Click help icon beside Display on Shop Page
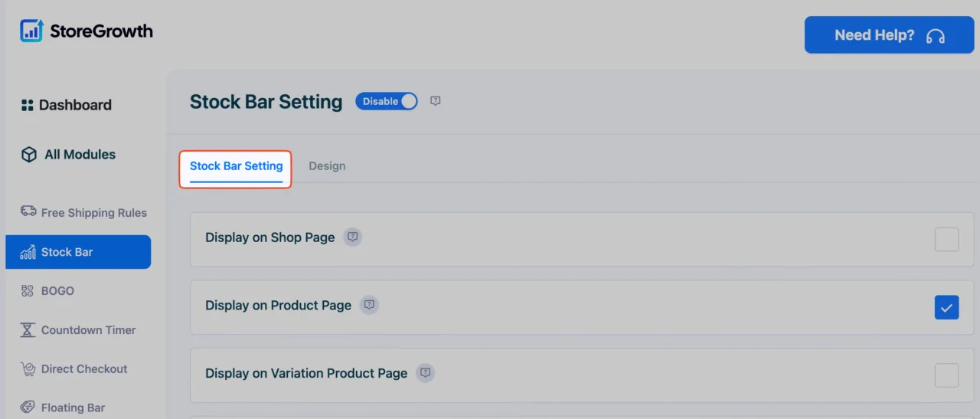 352,237
